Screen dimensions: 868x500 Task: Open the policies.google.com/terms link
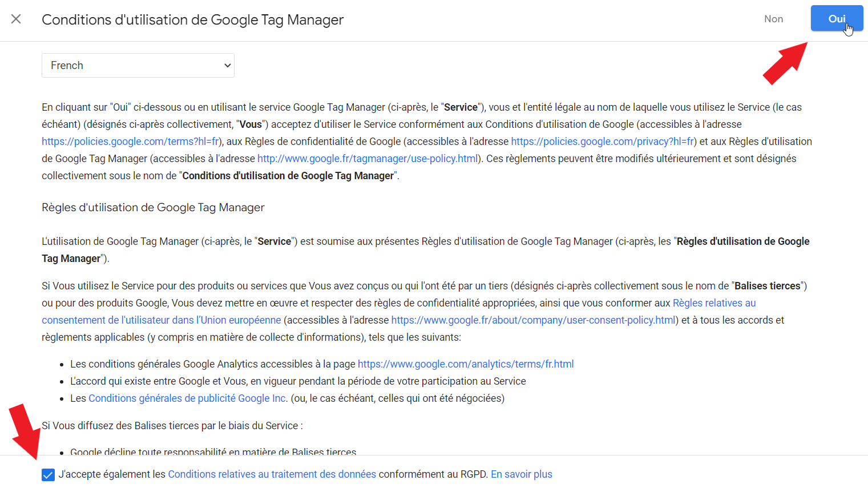tap(131, 142)
